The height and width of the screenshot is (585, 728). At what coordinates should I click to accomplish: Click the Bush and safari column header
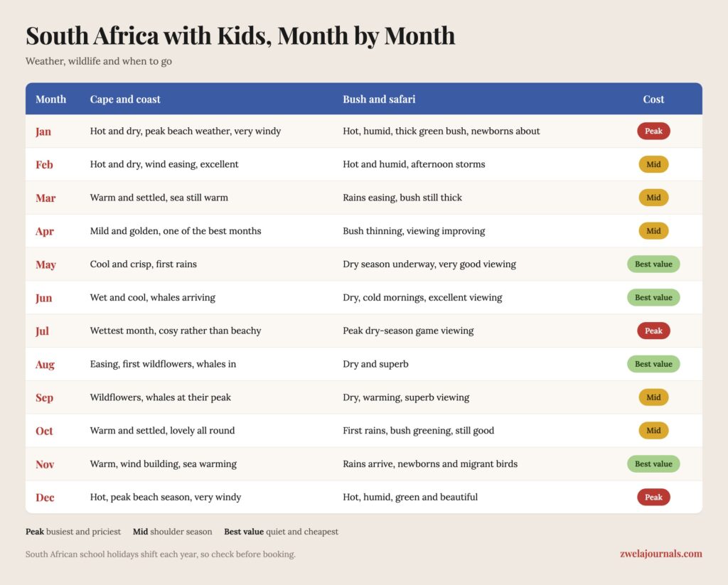point(379,100)
